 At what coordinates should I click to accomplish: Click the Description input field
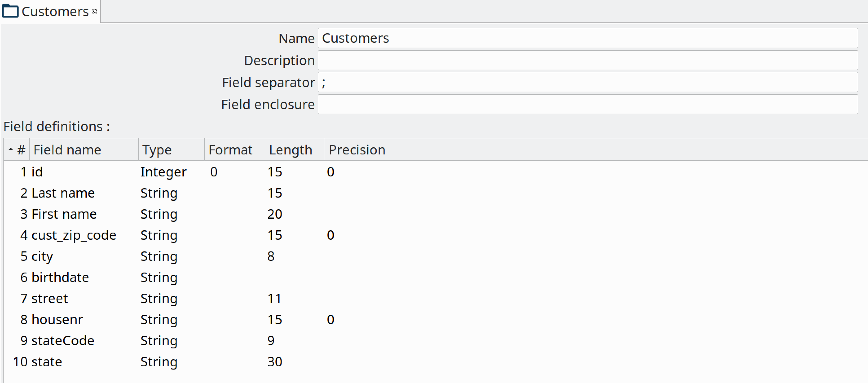[x=587, y=60]
